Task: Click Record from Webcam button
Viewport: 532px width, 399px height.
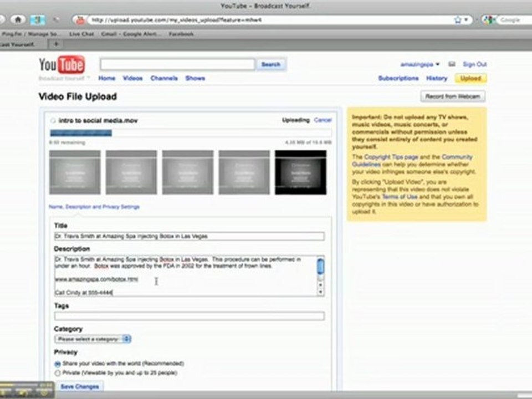Action: pyautogui.click(x=453, y=96)
